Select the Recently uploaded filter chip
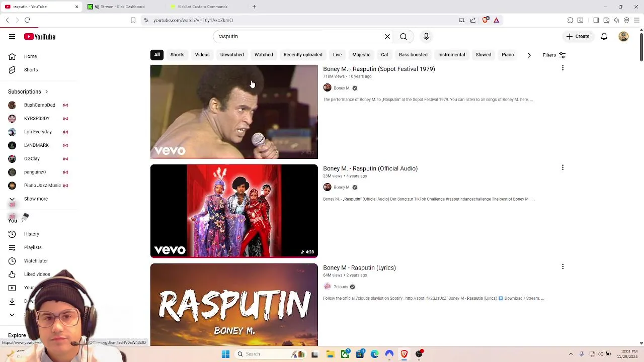The height and width of the screenshot is (362, 644). pos(303,55)
